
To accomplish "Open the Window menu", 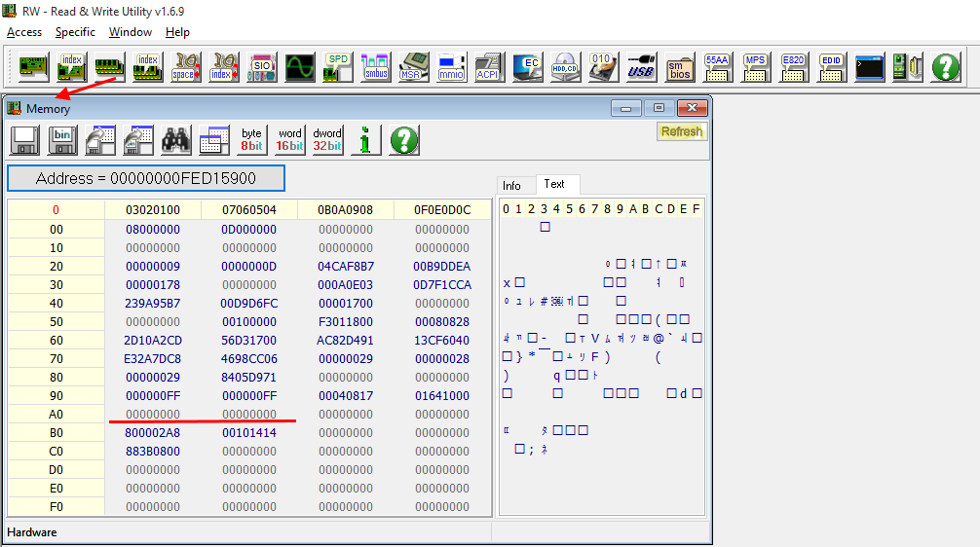I will (x=130, y=32).
